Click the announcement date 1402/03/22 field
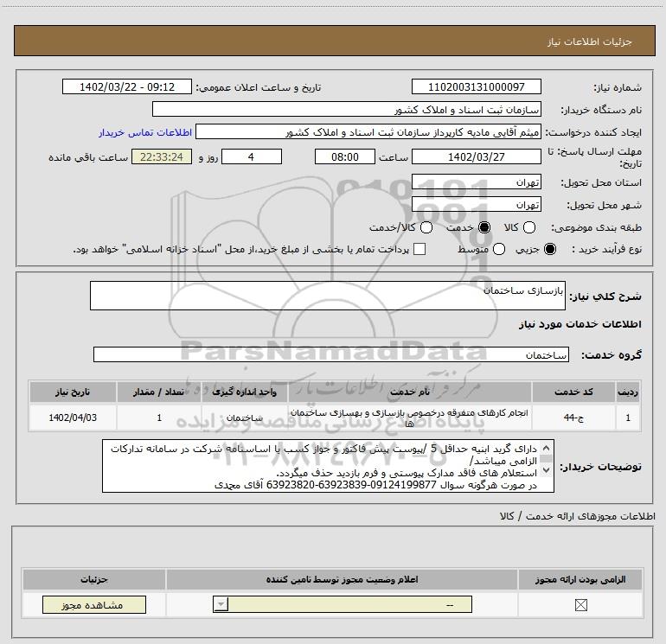Screen dimensions: 666x644 127,86
